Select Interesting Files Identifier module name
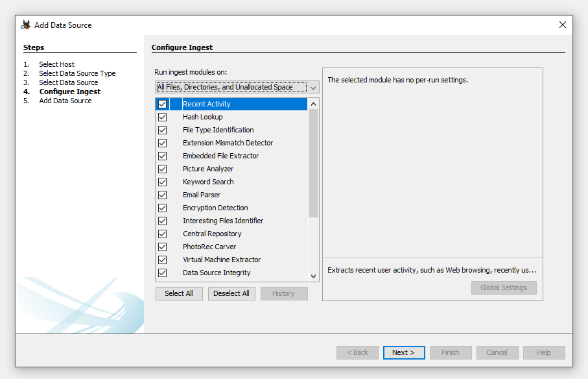 click(x=223, y=221)
